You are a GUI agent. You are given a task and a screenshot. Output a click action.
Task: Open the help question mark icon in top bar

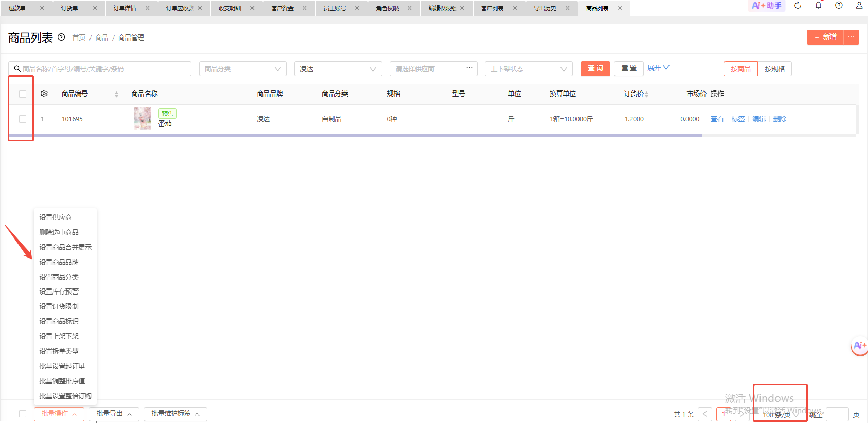pos(839,6)
